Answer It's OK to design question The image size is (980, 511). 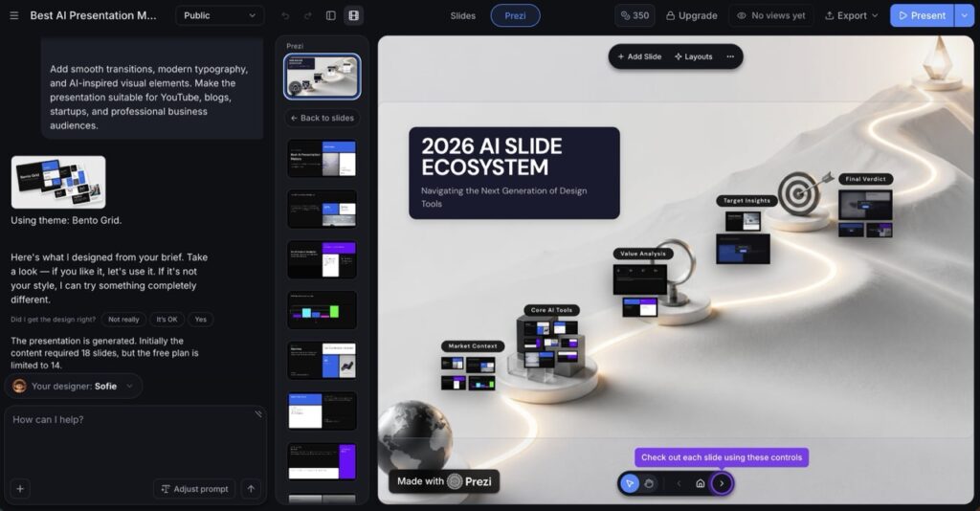(167, 320)
